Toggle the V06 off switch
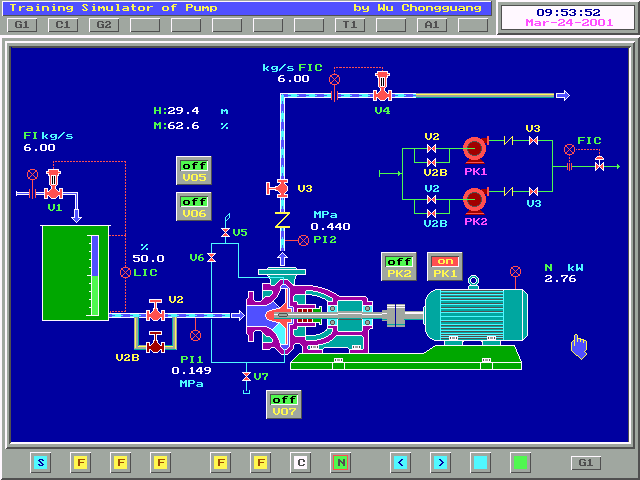 [x=193, y=207]
